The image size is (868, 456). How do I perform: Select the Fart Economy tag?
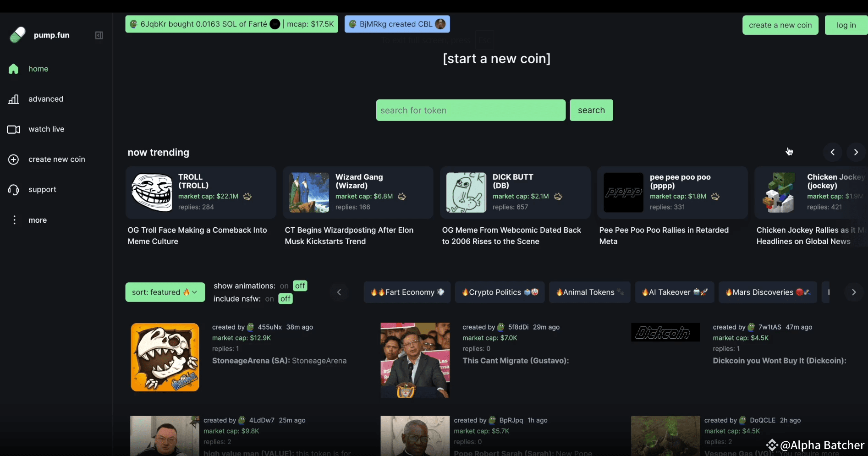(x=407, y=292)
